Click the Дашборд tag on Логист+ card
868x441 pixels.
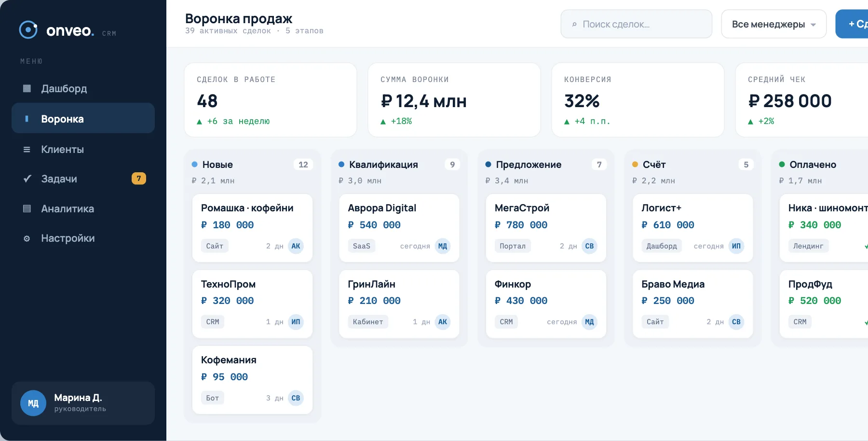pos(662,246)
